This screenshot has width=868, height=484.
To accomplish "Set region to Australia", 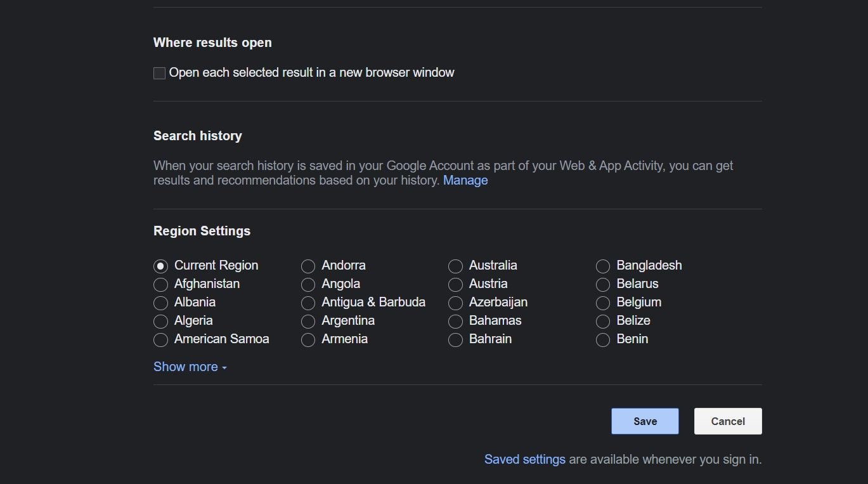I will (x=455, y=266).
